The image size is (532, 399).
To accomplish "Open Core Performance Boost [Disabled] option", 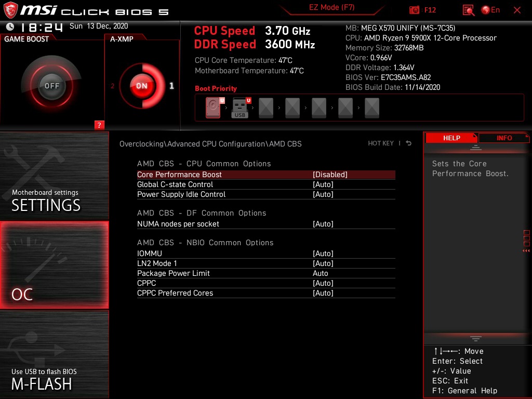I will (266, 175).
